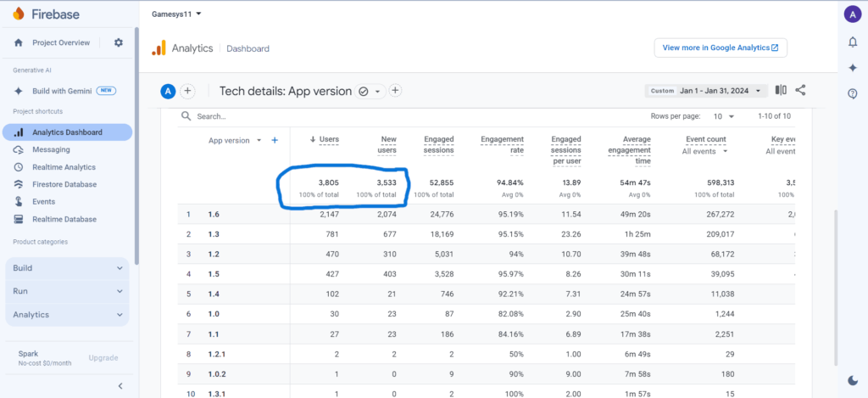Click the share report icon

801,91
